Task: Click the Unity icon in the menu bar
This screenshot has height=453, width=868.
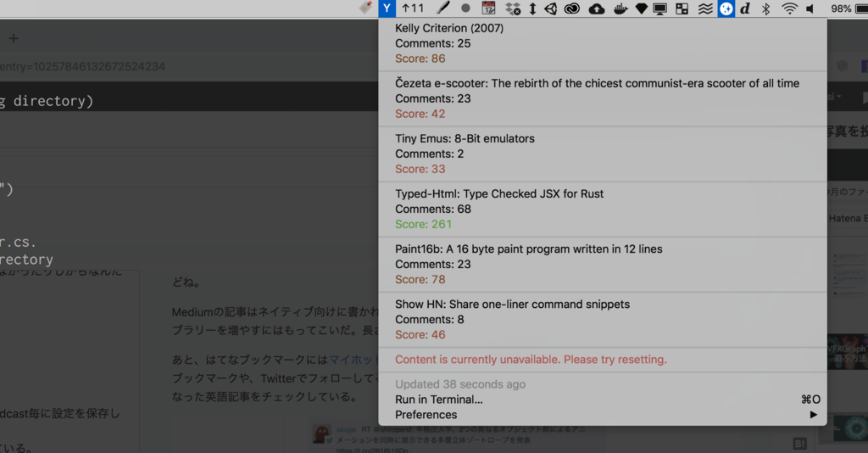Action: [551, 8]
